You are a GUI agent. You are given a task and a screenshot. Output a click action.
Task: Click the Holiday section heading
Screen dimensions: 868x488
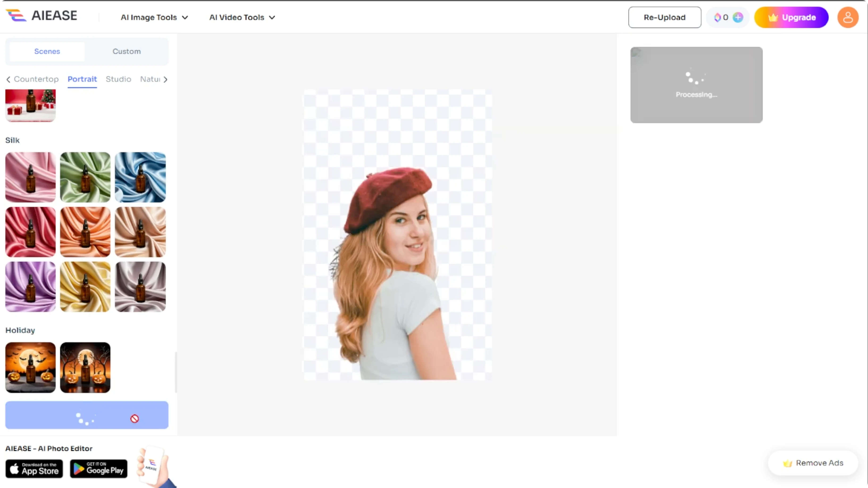(x=20, y=330)
